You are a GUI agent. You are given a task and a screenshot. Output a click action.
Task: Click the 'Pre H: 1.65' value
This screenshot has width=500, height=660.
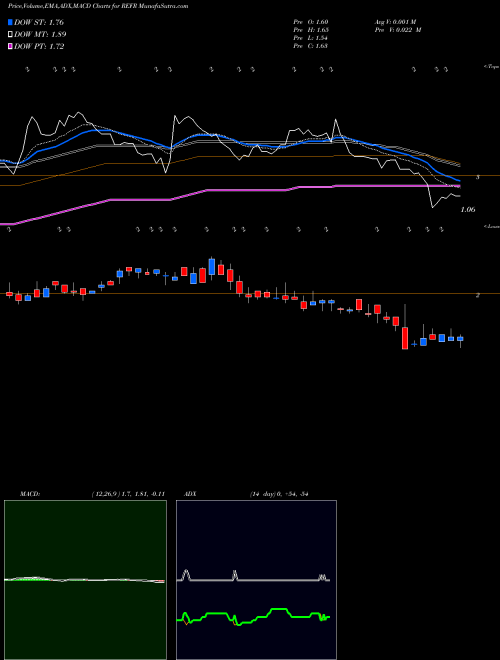point(311,30)
